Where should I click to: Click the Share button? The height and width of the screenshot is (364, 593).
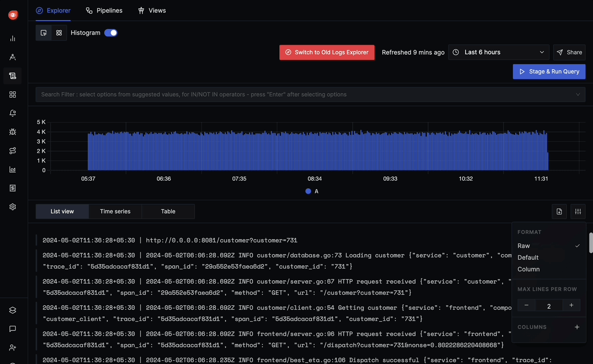[569, 52]
